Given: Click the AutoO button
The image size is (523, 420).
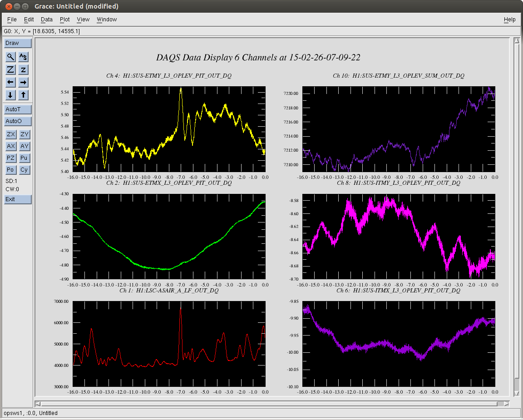Looking at the screenshot, I should [x=18, y=121].
